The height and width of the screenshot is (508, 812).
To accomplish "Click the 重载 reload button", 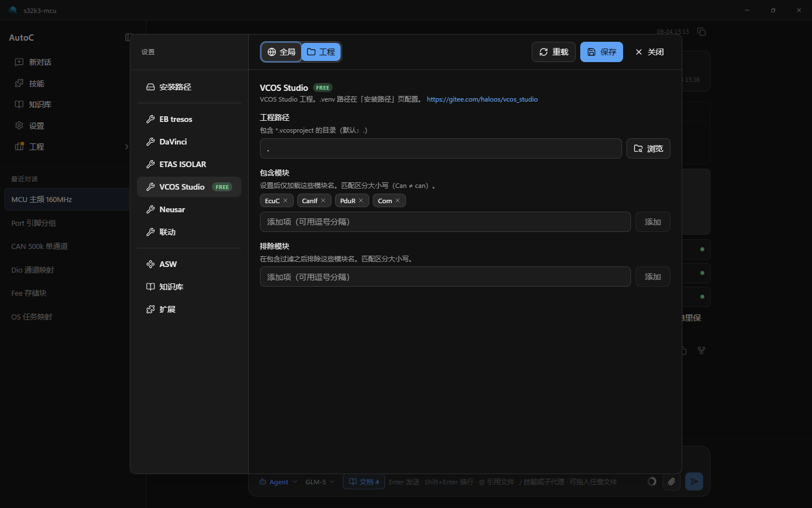I will click(554, 52).
